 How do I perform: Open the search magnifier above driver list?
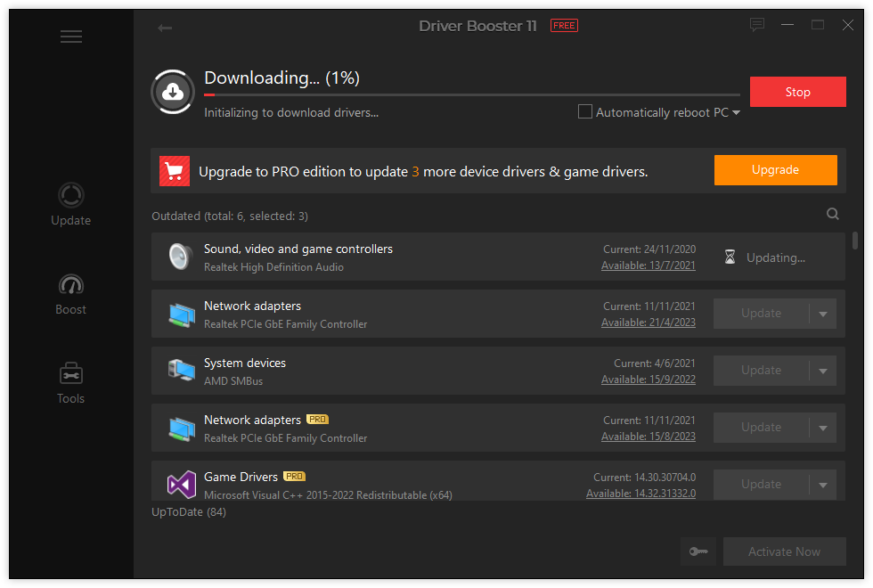pyautogui.click(x=832, y=214)
